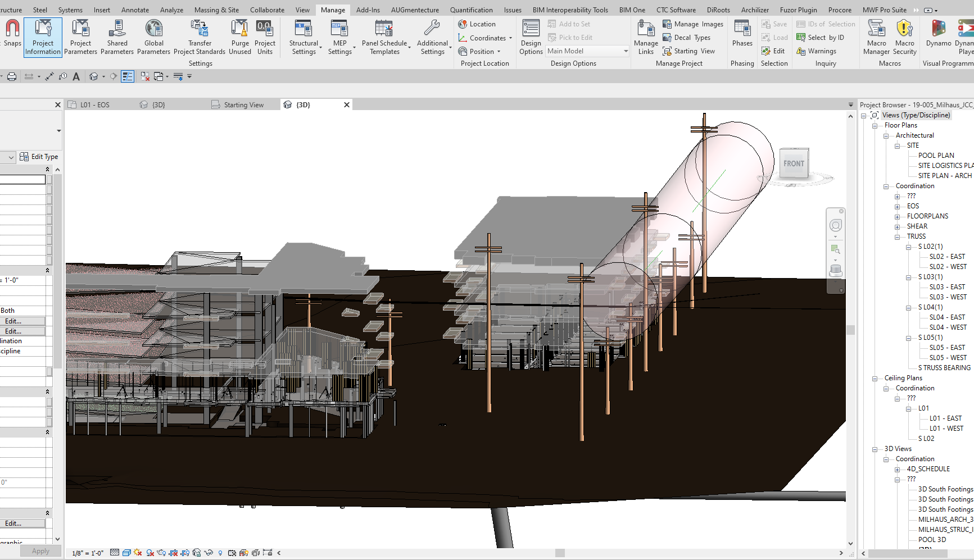Switch to the Starting View tab
This screenshot has height=560, width=974.
[x=243, y=105]
